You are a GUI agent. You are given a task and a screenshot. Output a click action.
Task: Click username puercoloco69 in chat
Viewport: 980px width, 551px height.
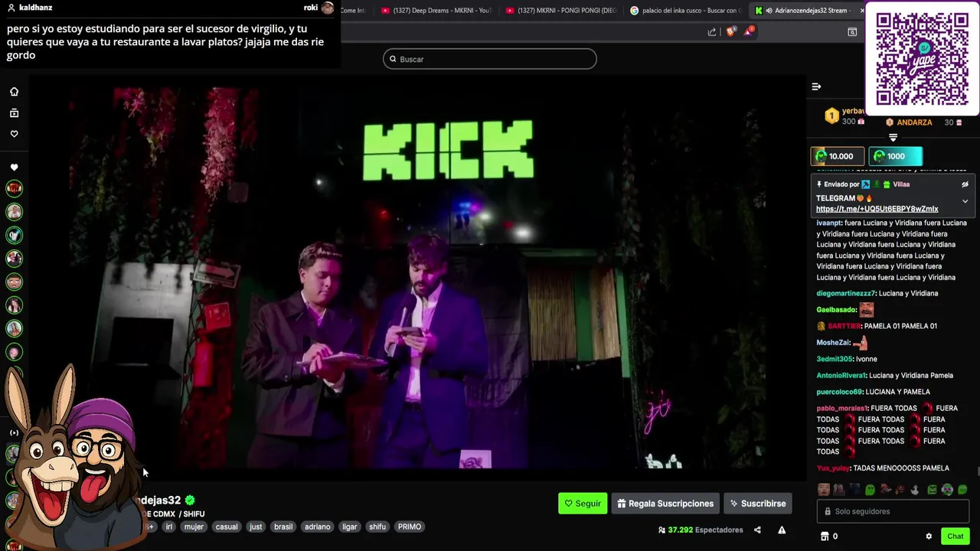[x=839, y=392]
